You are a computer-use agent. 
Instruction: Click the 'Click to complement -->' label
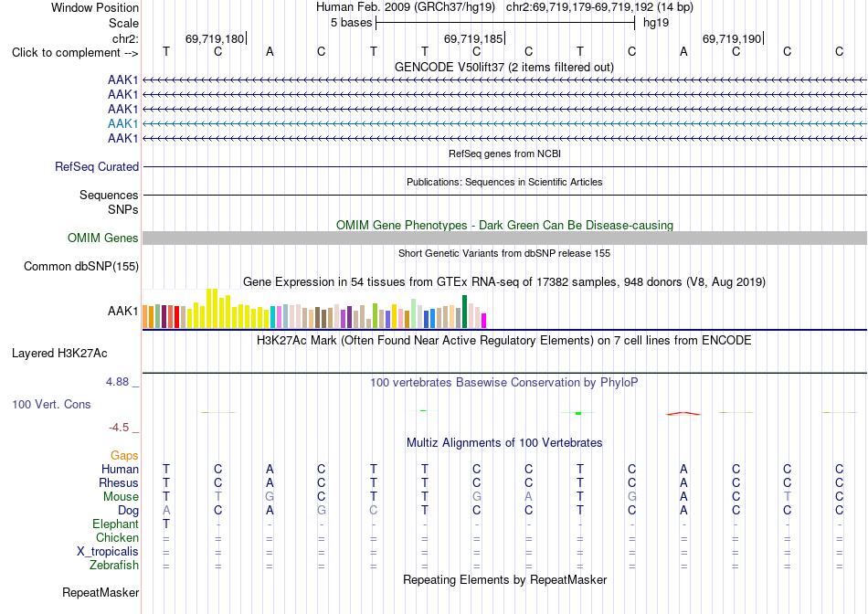[75, 53]
